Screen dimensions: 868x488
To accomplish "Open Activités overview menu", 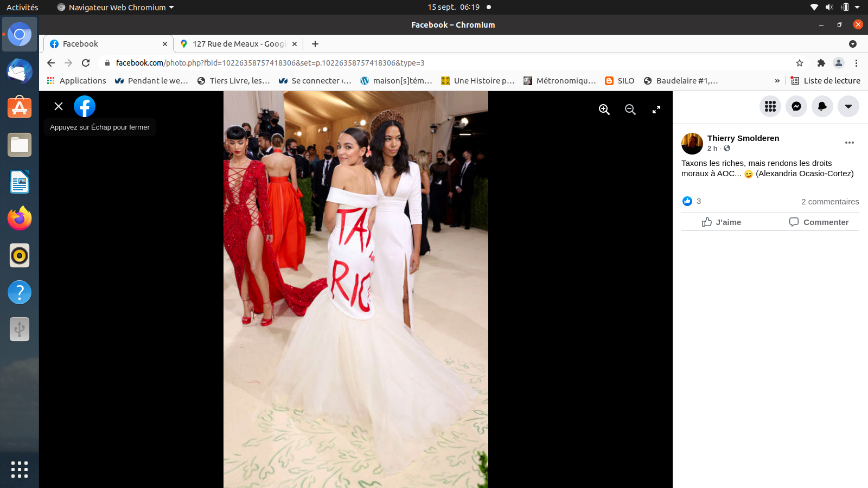I will 22,7.
